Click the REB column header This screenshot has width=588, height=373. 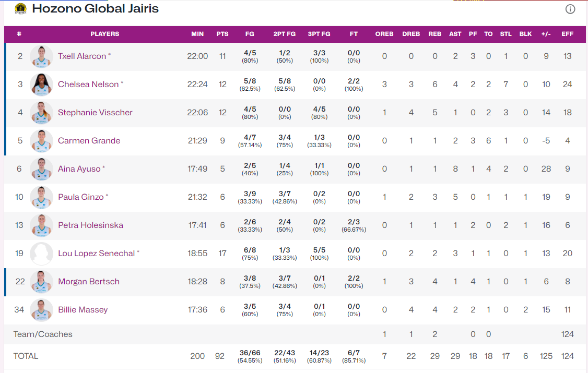(x=435, y=34)
